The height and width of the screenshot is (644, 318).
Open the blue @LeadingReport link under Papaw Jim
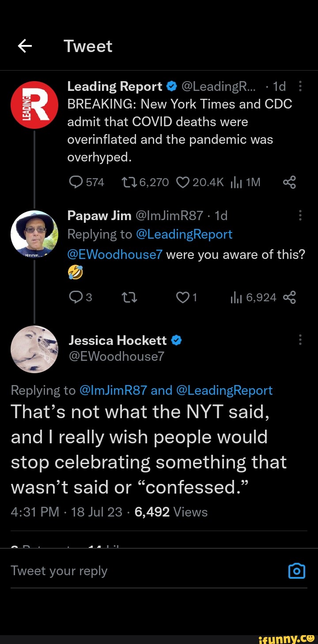tap(184, 234)
